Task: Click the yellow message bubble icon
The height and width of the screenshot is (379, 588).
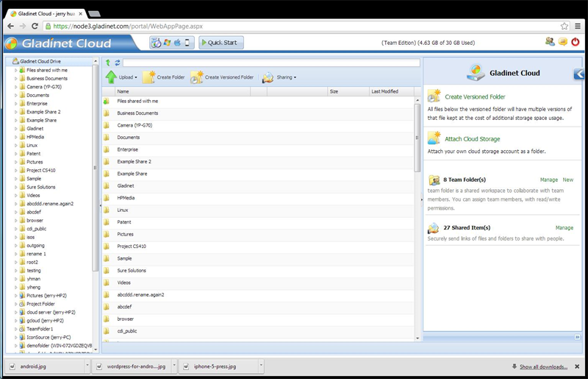Action: tap(563, 42)
